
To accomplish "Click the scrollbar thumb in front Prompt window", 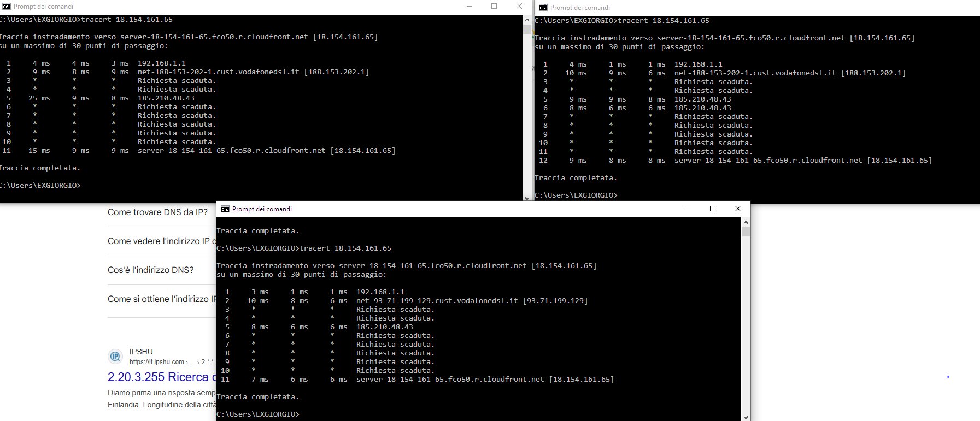I will (x=746, y=232).
